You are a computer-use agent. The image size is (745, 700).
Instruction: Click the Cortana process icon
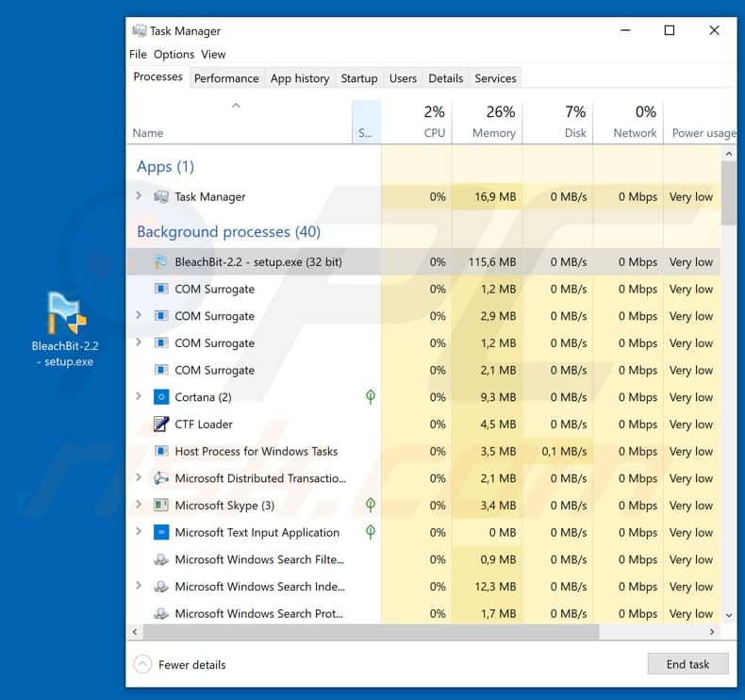[x=160, y=397]
